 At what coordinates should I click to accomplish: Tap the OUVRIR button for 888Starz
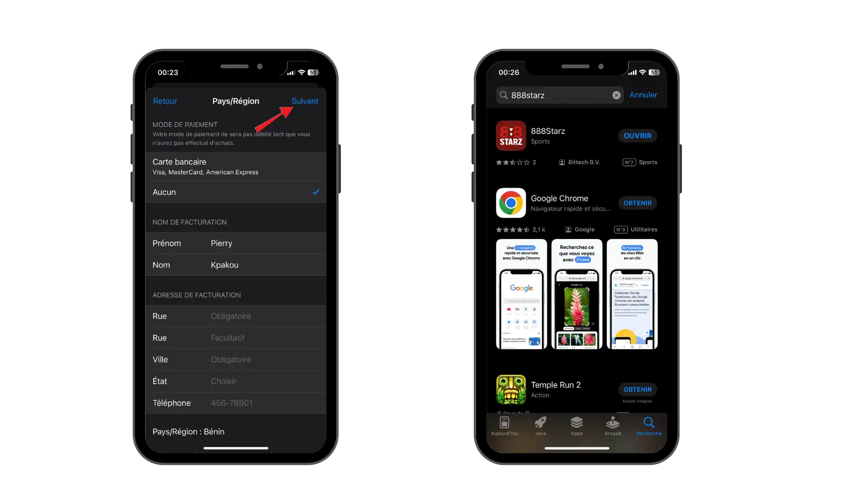pyautogui.click(x=637, y=135)
